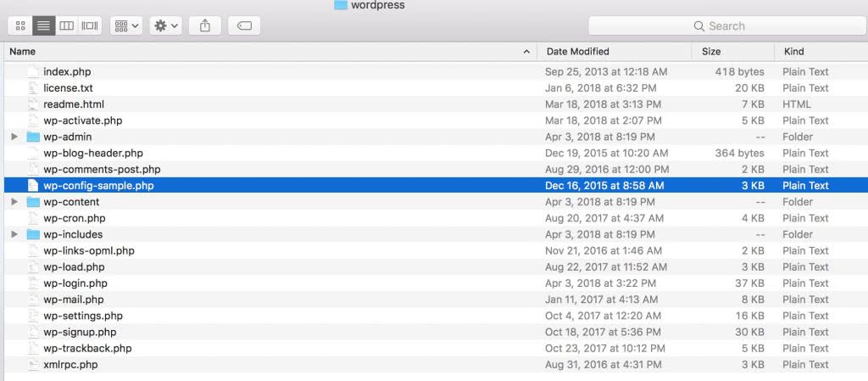Select the wp-includes folder name
Screen dimensions: 868x381
(73, 234)
